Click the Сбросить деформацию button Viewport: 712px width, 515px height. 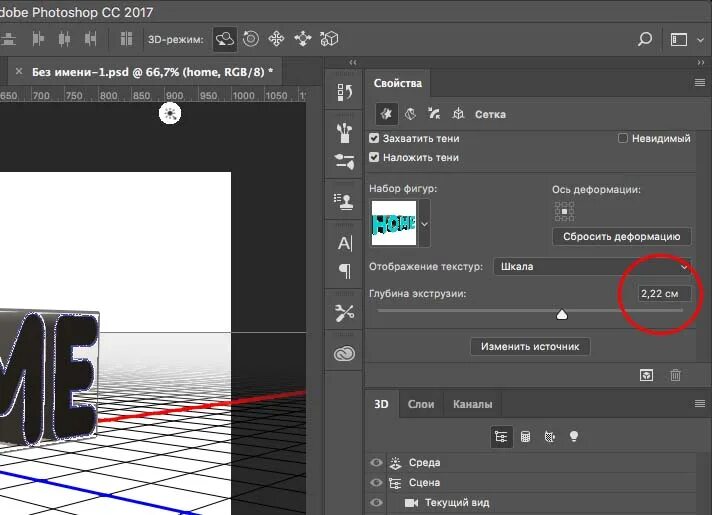click(622, 237)
